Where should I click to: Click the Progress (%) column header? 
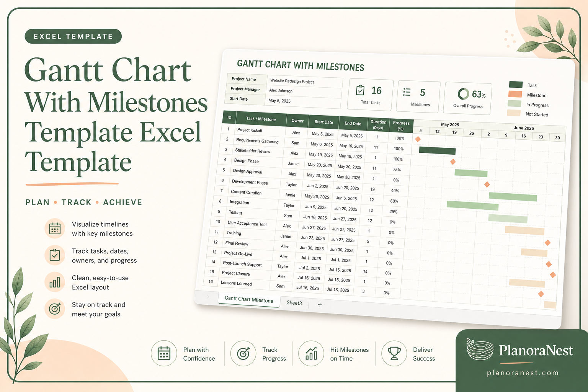pos(401,126)
